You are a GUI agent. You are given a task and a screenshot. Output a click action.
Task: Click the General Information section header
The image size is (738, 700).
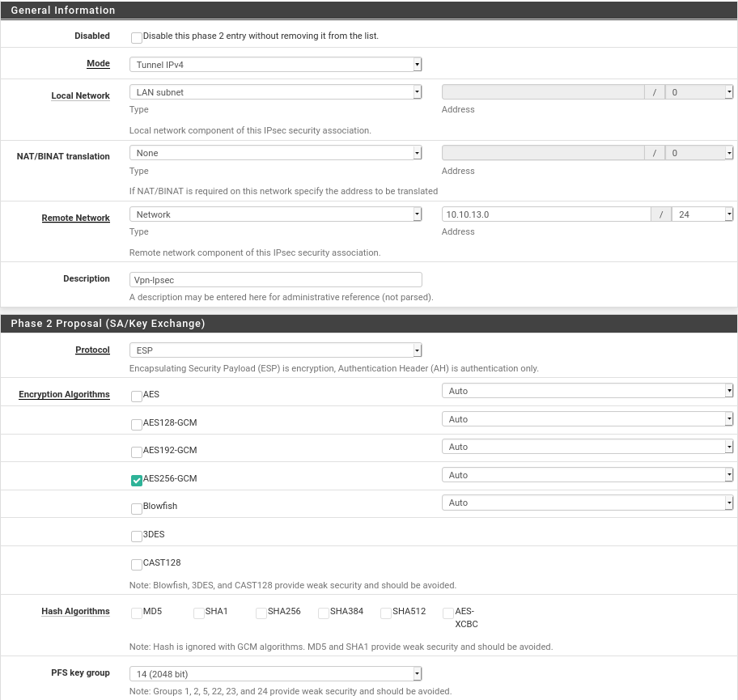pyautogui.click(x=369, y=10)
